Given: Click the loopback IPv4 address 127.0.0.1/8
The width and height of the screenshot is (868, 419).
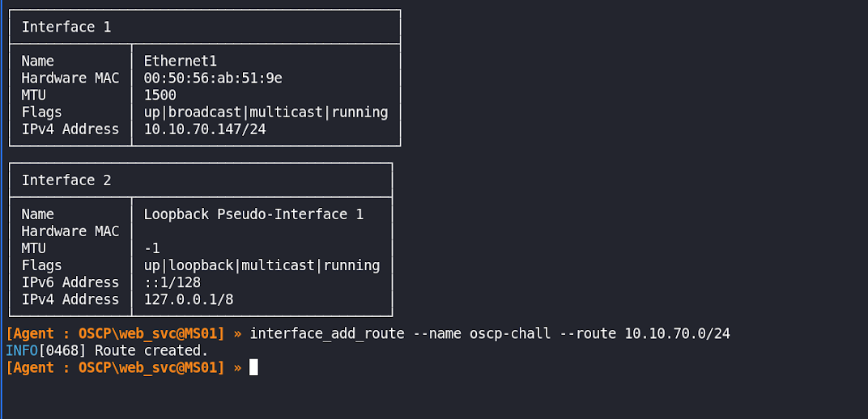Looking at the screenshot, I should pyautogui.click(x=189, y=299).
